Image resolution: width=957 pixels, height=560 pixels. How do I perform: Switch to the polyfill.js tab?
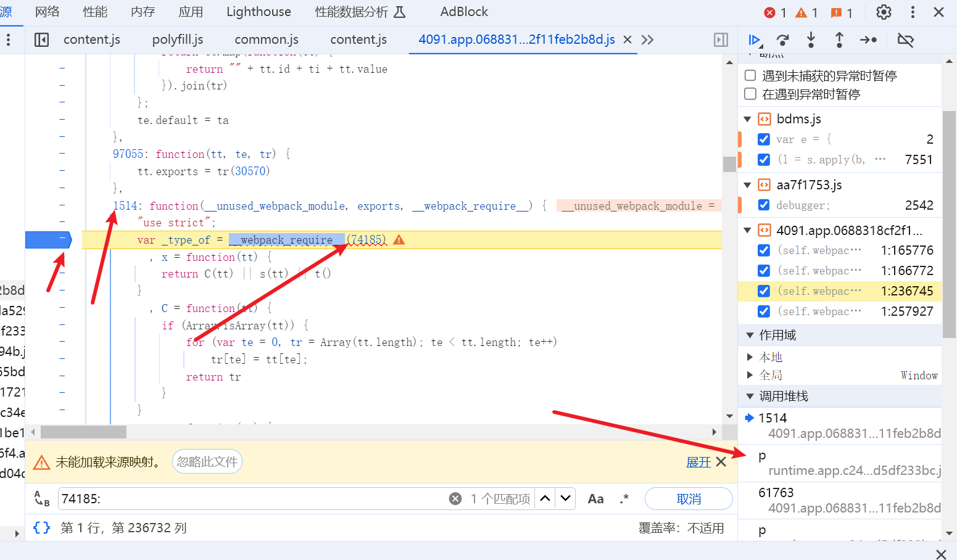point(178,39)
